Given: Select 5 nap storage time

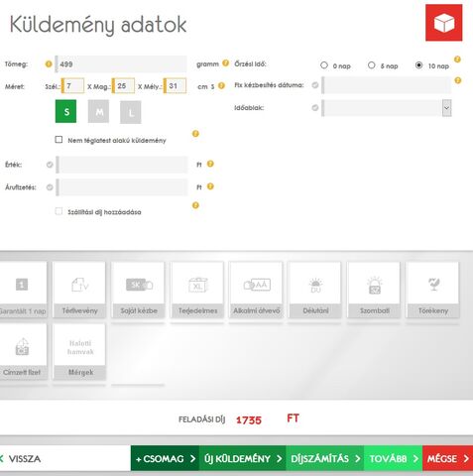Looking at the screenshot, I should pos(372,65).
